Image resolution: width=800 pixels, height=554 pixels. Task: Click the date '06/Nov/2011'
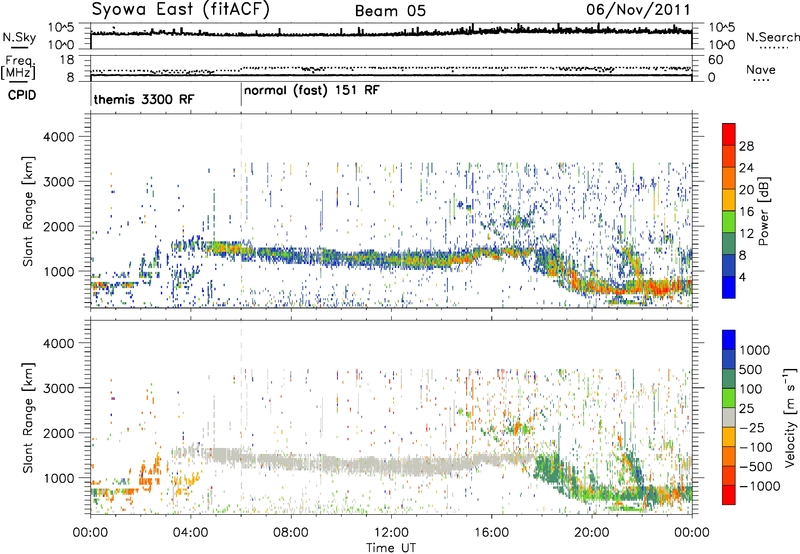coord(638,10)
